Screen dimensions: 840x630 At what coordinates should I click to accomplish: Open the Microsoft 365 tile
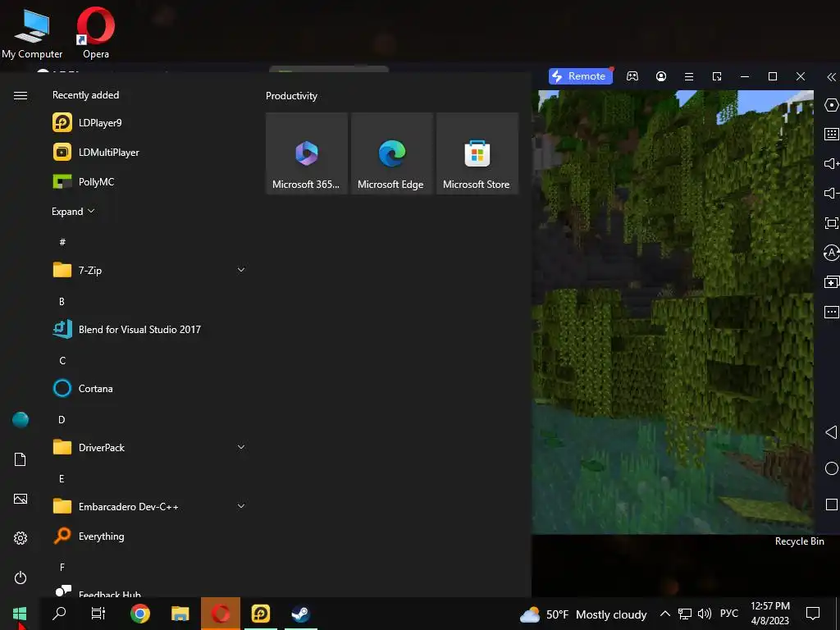(x=307, y=153)
